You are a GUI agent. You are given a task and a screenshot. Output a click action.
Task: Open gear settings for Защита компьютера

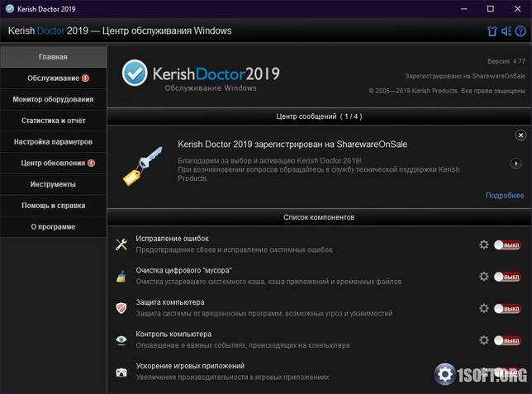tap(483, 308)
